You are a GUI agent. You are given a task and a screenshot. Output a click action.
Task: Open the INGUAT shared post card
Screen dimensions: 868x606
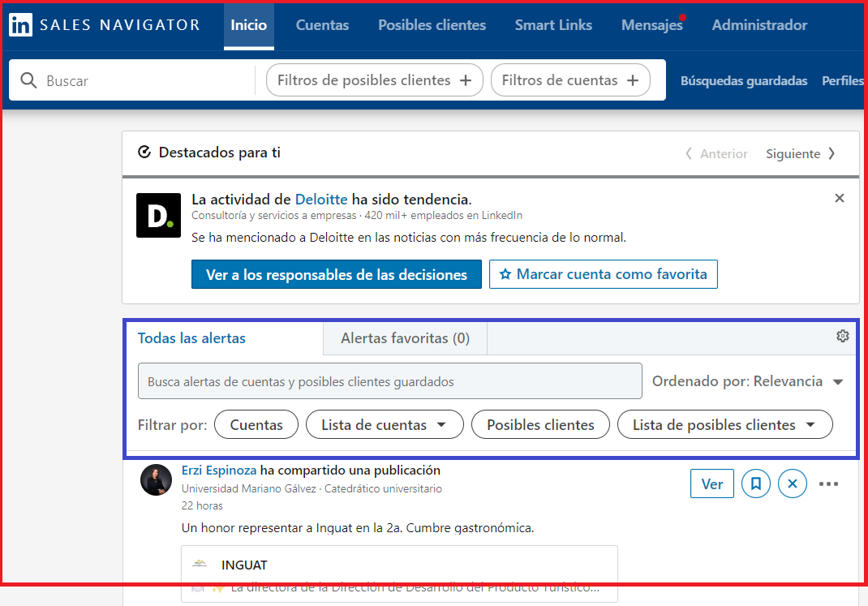point(399,574)
